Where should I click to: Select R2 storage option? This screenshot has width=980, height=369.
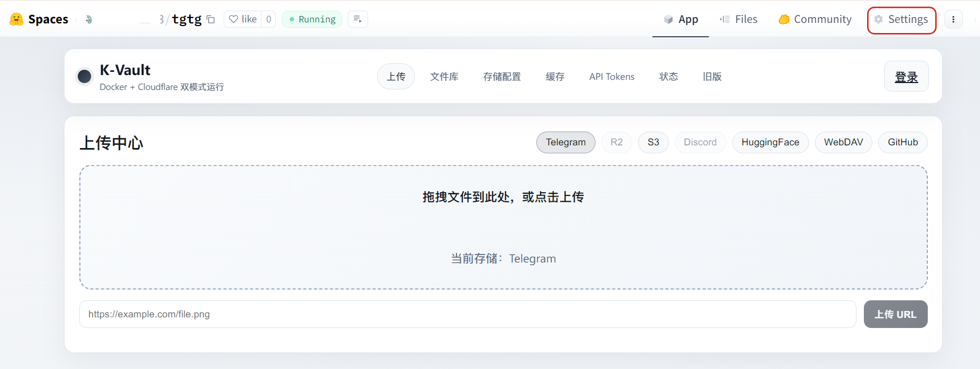click(617, 142)
